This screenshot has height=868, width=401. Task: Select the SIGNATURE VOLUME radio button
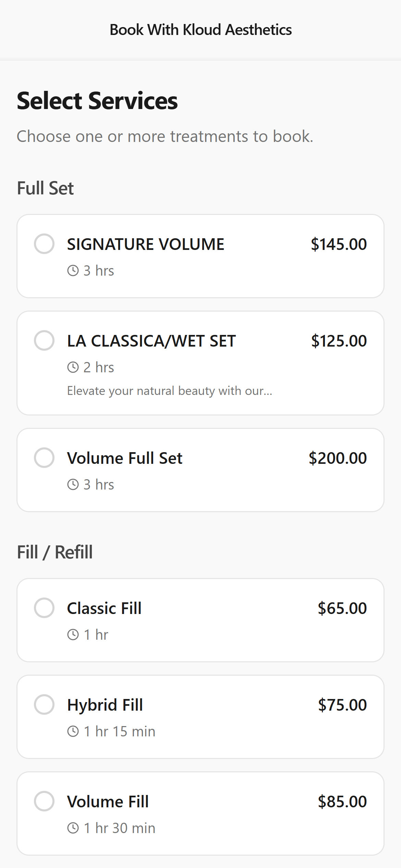click(x=44, y=244)
